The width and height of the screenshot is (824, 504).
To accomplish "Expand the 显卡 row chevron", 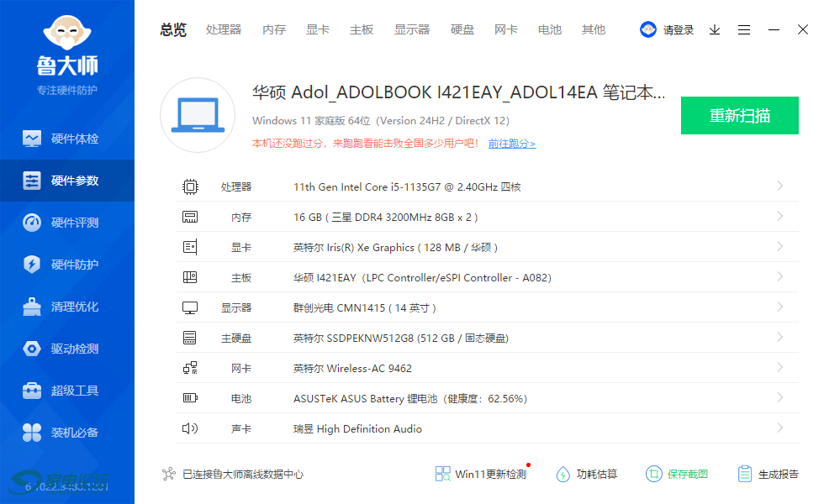I will (x=780, y=246).
